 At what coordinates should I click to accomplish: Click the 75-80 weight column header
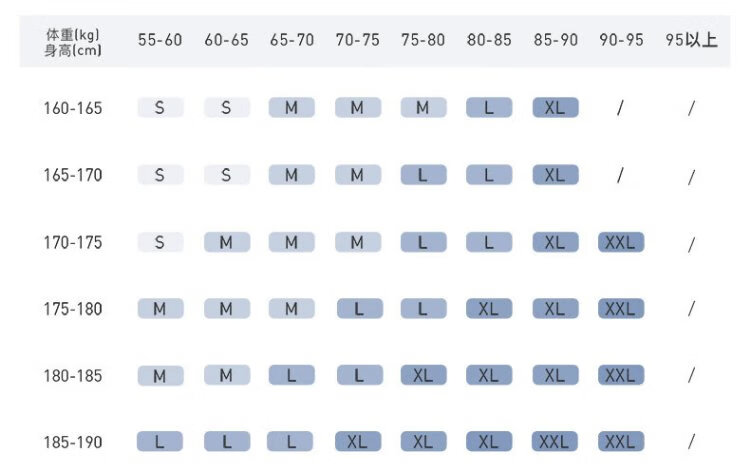[423, 41]
